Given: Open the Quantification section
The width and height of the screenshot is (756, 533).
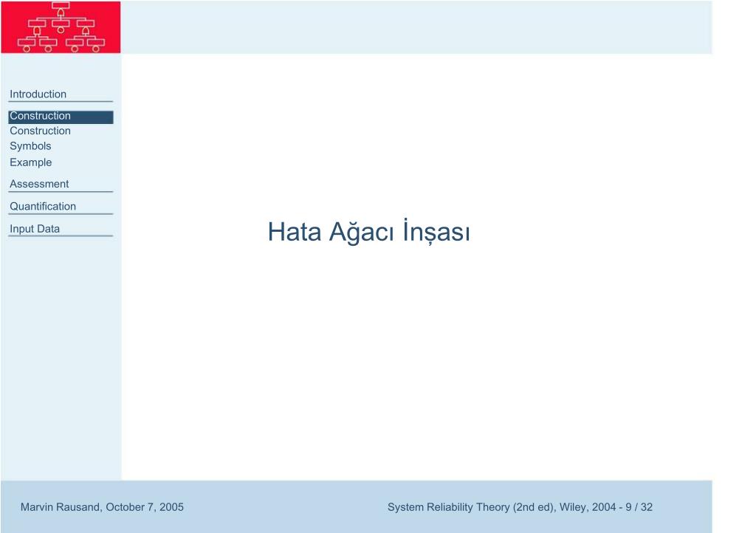Looking at the screenshot, I should pos(43,206).
